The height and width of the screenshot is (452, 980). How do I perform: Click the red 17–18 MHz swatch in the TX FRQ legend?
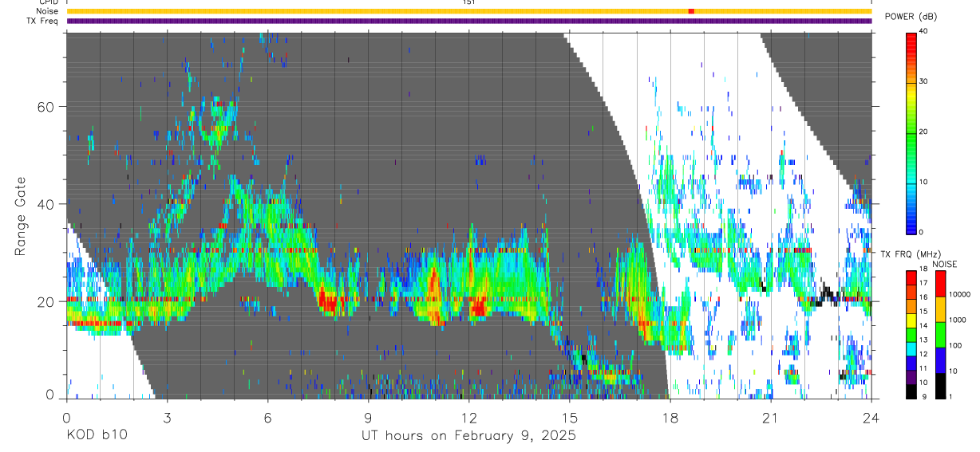[911, 277]
